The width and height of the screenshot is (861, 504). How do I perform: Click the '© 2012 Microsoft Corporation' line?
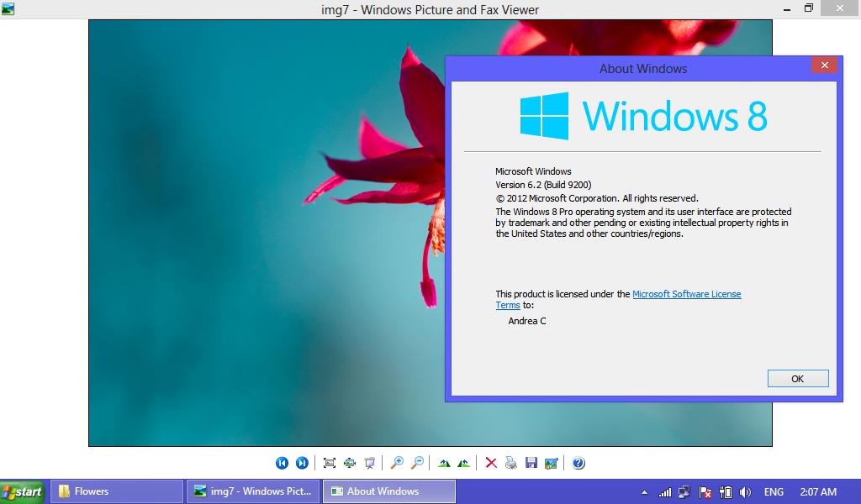pyautogui.click(x=597, y=198)
